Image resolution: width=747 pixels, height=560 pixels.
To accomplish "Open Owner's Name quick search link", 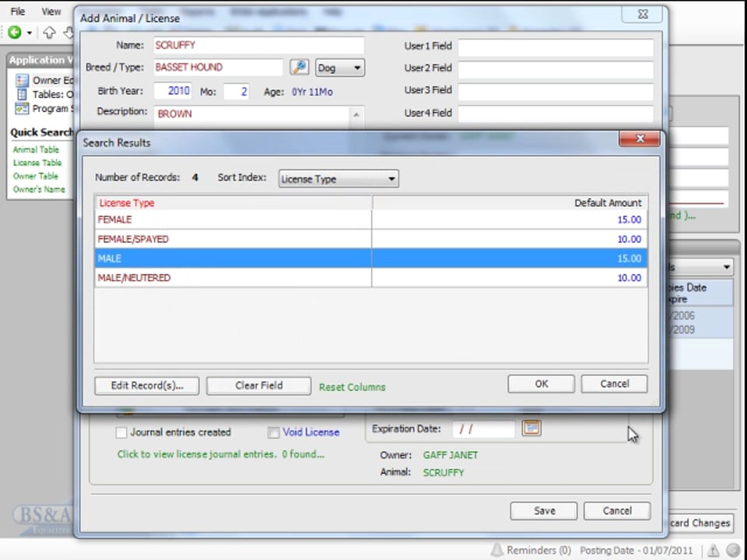I will pos(39,190).
